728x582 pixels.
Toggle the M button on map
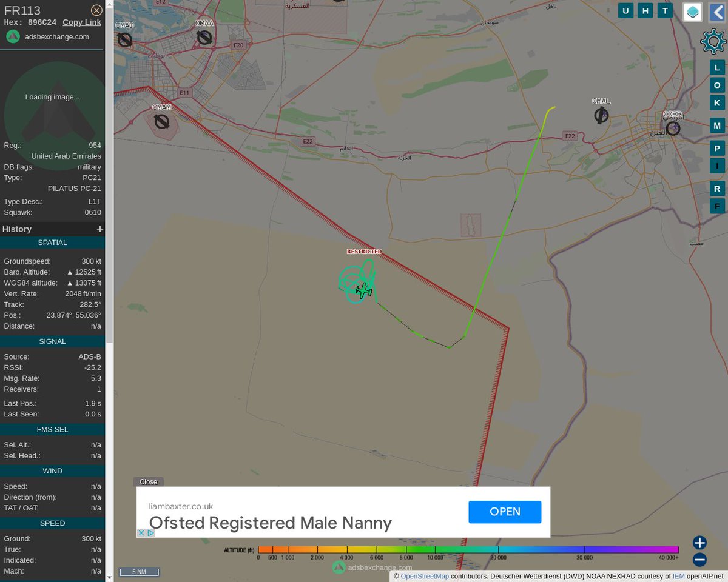click(717, 125)
